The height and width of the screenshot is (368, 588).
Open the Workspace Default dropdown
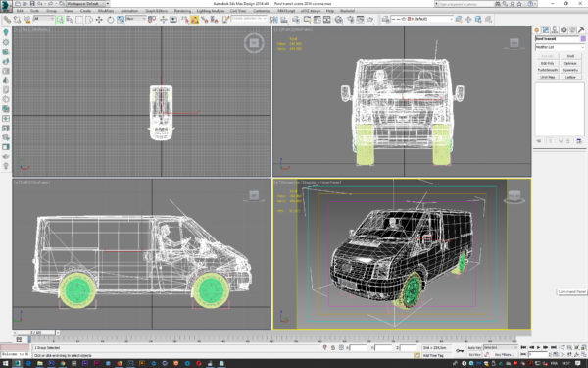[x=86, y=3]
